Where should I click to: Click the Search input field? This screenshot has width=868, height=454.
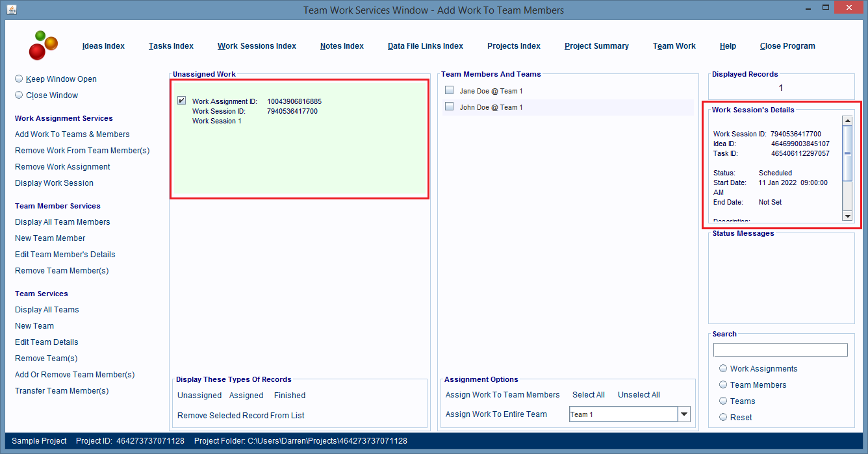(780, 350)
